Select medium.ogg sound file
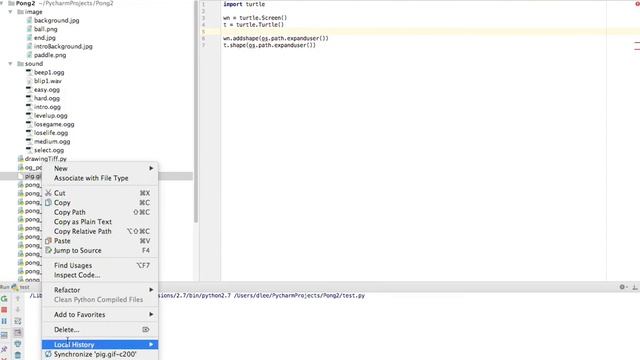This screenshot has height=360, width=640. [x=52, y=142]
